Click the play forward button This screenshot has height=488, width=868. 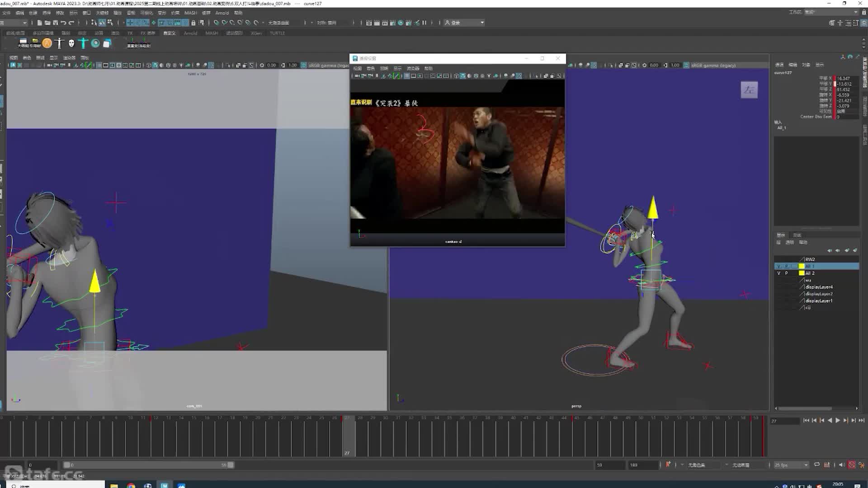[838, 420]
